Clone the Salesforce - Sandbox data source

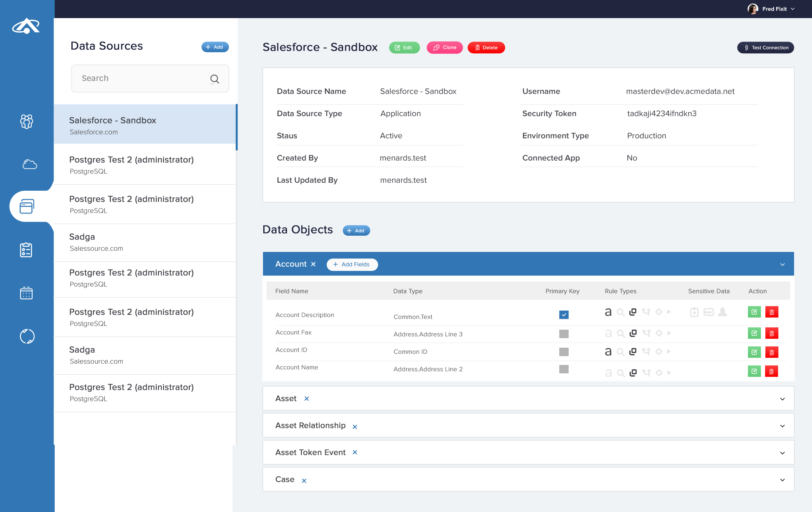[444, 48]
